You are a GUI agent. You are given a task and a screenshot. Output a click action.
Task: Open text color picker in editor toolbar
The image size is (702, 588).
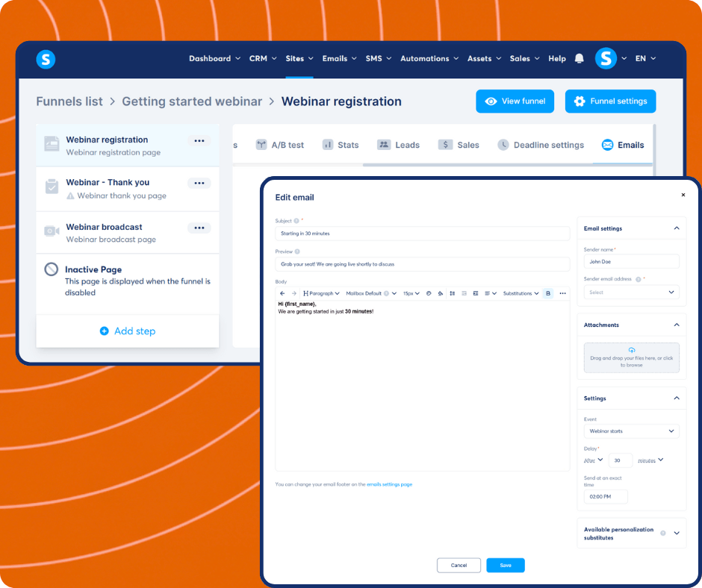pyautogui.click(x=429, y=293)
